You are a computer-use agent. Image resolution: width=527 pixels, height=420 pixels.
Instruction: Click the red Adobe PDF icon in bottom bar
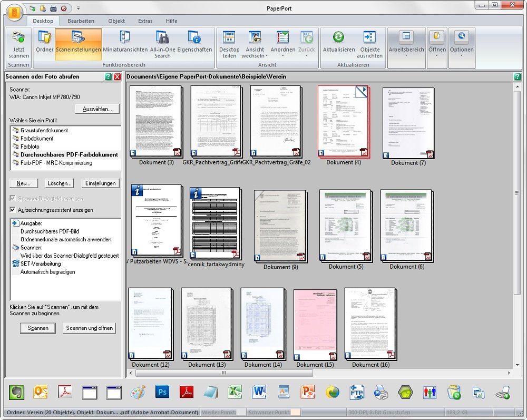[x=187, y=392]
